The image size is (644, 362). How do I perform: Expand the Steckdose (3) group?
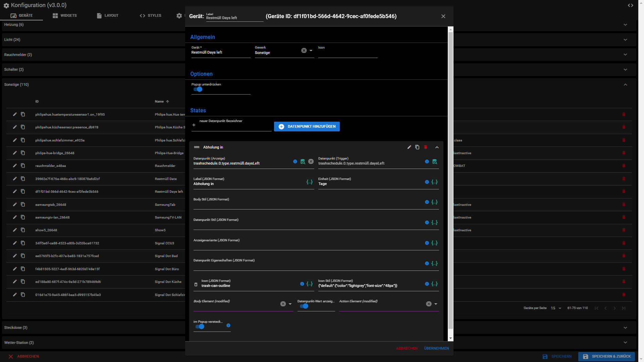pos(626,328)
